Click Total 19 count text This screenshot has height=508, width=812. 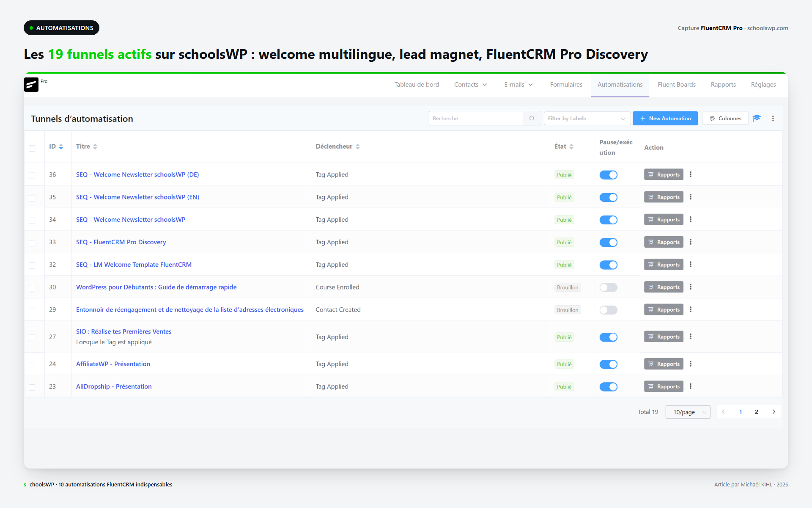pyautogui.click(x=648, y=412)
